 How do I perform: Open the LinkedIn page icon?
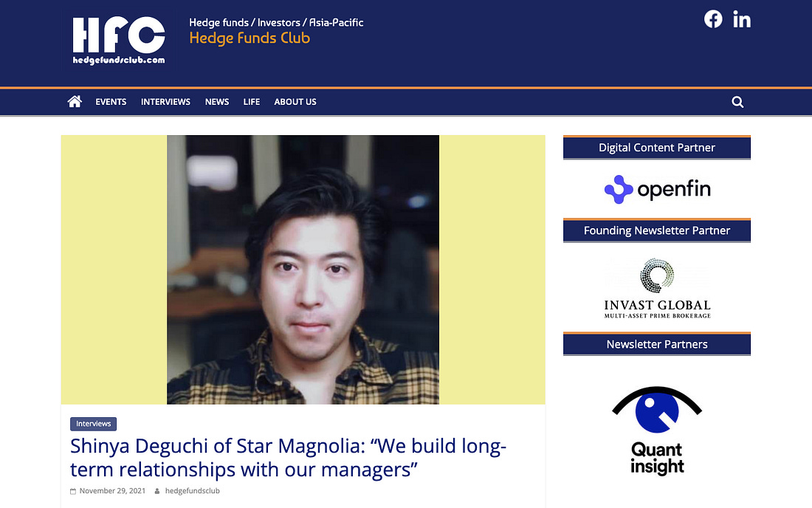[742, 19]
